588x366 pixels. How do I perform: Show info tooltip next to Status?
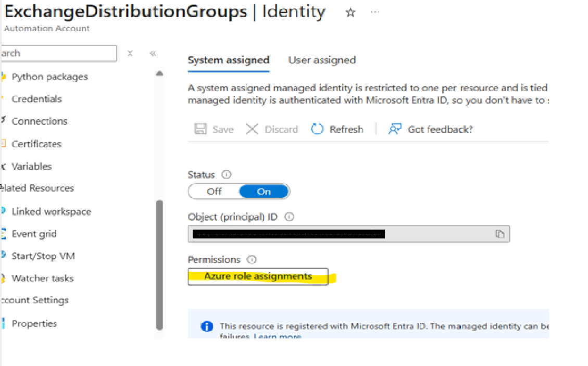tap(226, 174)
